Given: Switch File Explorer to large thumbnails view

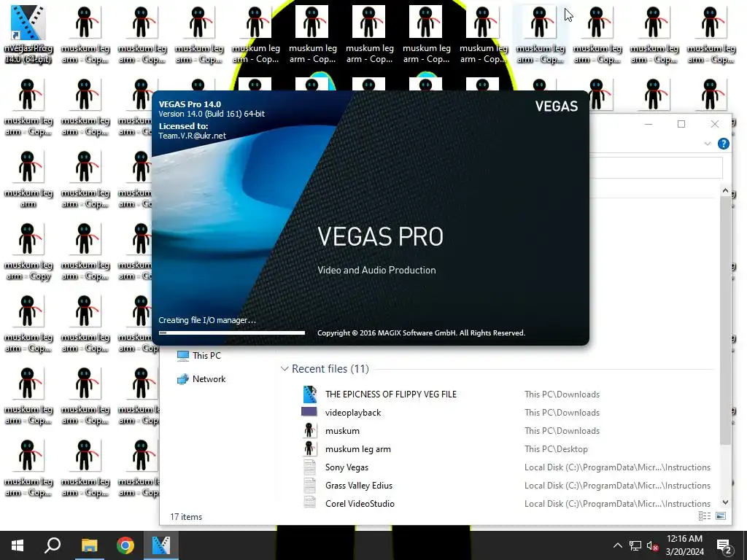Looking at the screenshot, I should pos(721,516).
